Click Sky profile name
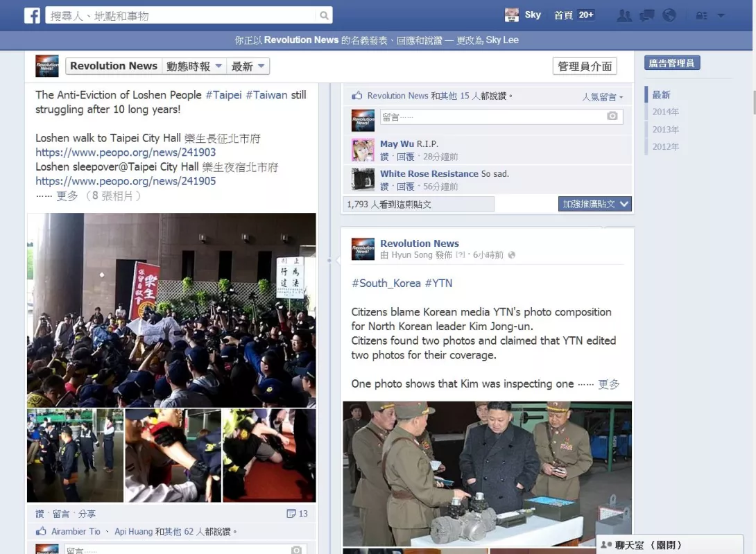This screenshot has height=554, width=756. [533, 15]
